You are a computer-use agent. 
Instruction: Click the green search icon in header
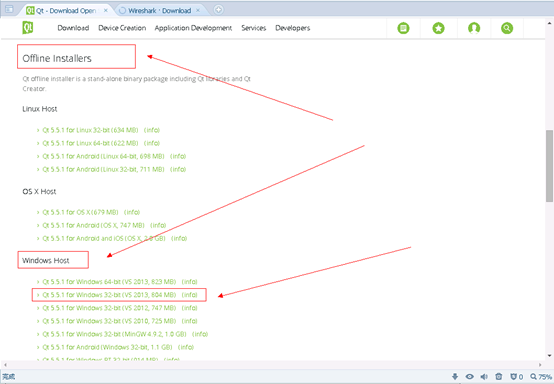pyautogui.click(x=507, y=28)
